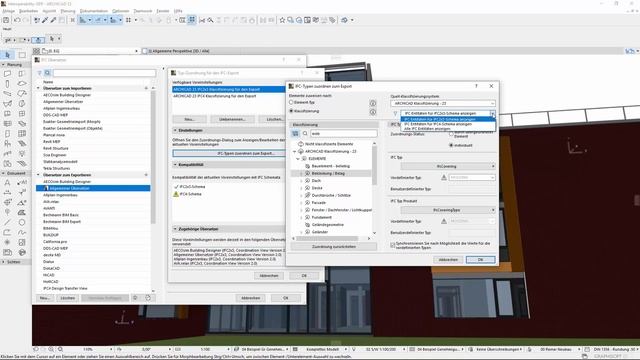Viewport: 640px width, 360px height.
Task: Click the quick-options grid icon left of story field
Action: (x=36, y=51)
